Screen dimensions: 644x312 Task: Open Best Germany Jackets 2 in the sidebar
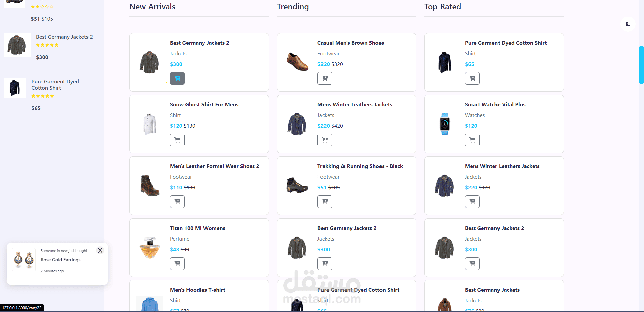click(x=64, y=37)
